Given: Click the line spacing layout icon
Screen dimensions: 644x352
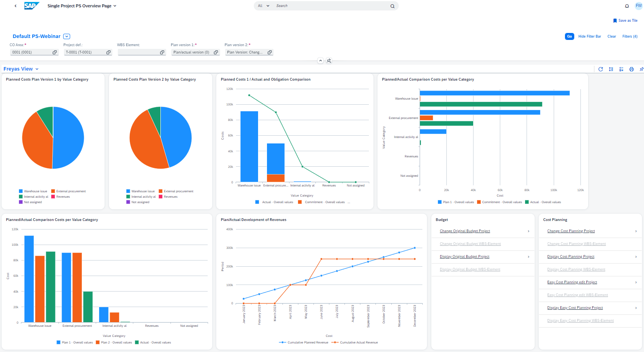Looking at the screenshot, I should (x=611, y=69).
